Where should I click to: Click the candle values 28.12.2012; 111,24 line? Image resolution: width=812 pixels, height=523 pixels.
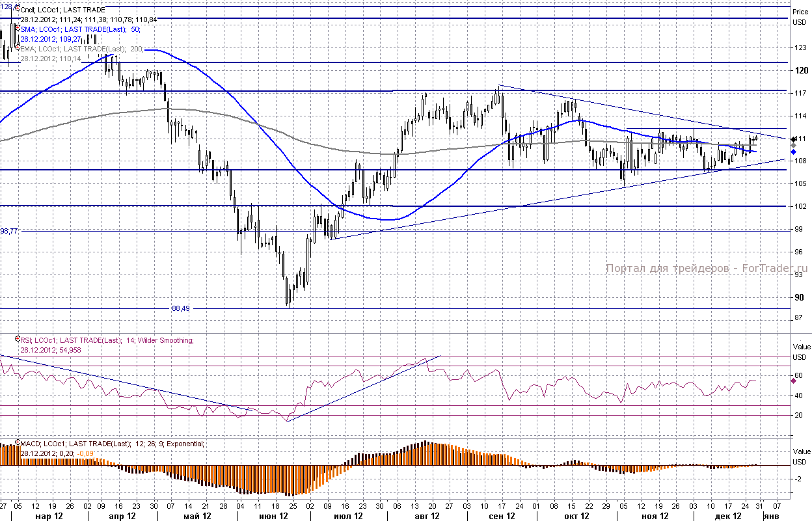coord(88,20)
